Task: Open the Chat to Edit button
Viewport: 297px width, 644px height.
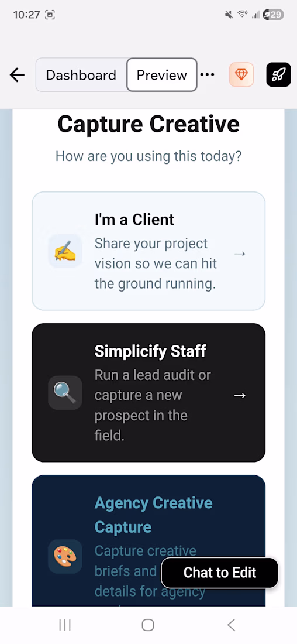Action: click(x=220, y=573)
